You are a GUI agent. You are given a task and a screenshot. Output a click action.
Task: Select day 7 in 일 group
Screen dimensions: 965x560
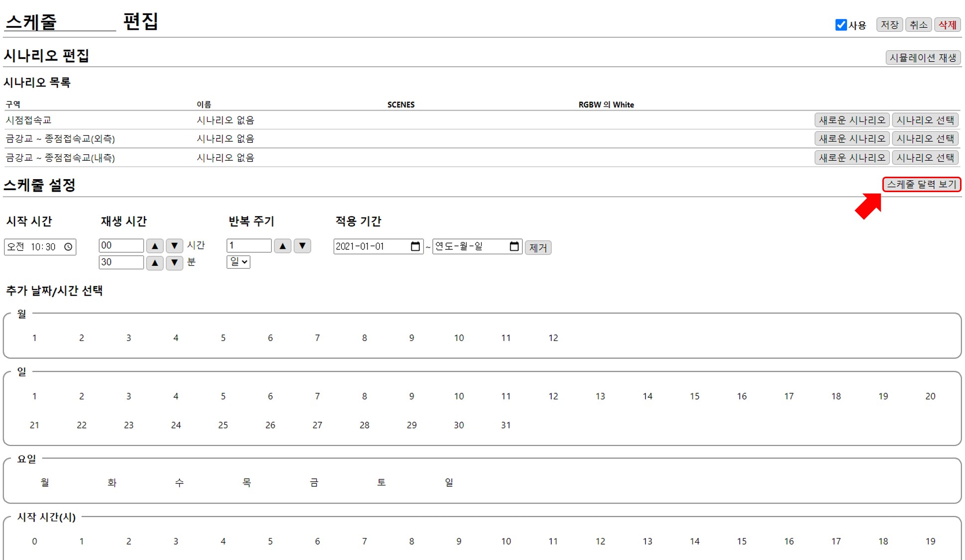[x=317, y=396]
